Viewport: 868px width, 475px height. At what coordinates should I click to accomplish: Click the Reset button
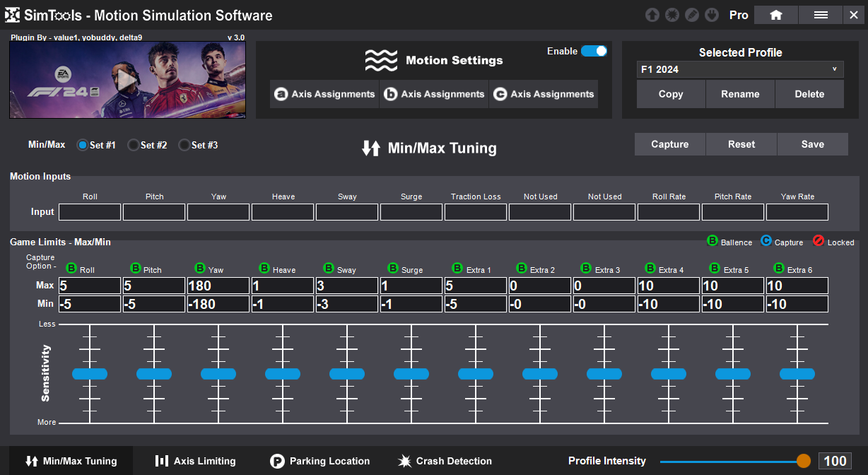pos(741,144)
